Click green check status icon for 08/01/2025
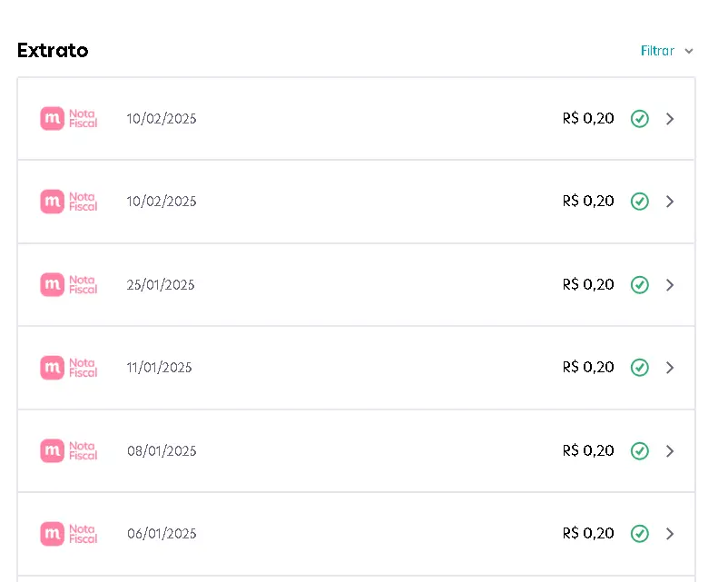The image size is (728, 582). (639, 450)
